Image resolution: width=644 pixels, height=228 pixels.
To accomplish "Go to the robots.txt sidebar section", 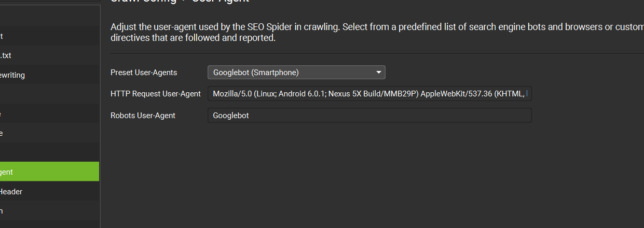I will coord(49,55).
